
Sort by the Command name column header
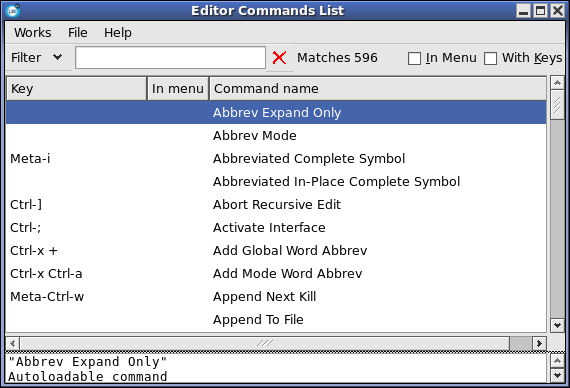pos(378,88)
